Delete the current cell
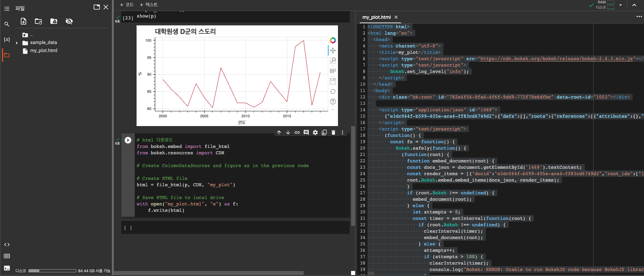The height and width of the screenshot is (276, 644). pyautogui.click(x=333, y=132)
